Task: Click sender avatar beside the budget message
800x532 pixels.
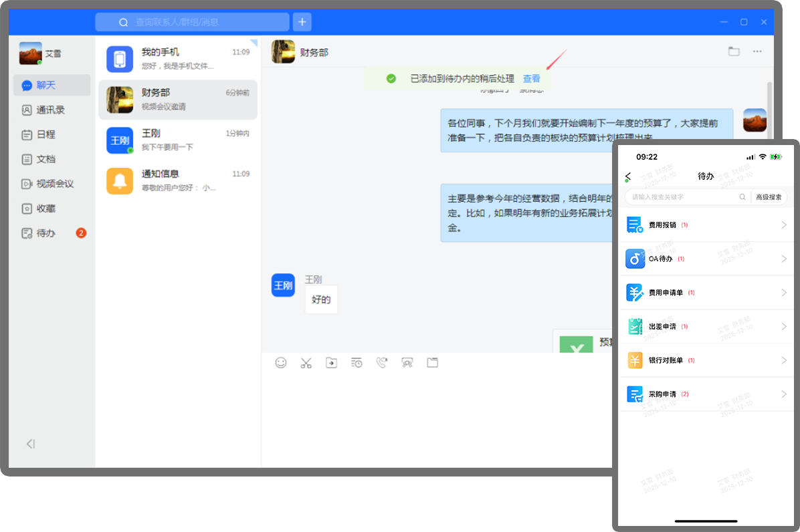Action: pyautogui.click(x=755, y=120)
